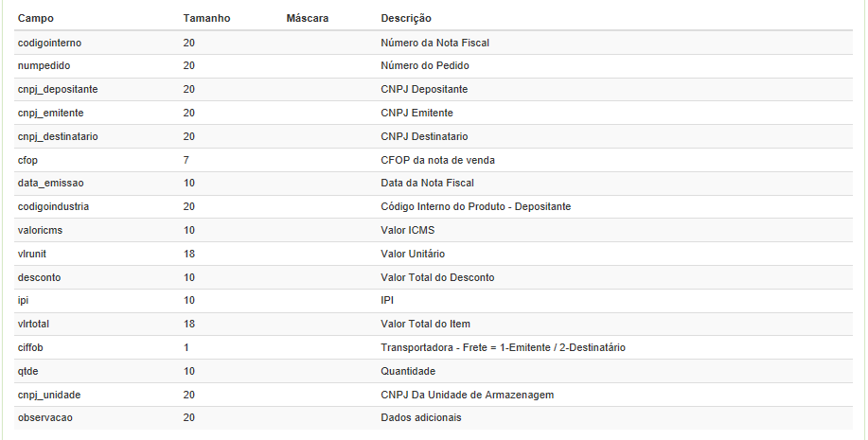Click the Valor ICMS description
Viewport: 868px width, 440px height.
tap(408, 230)
